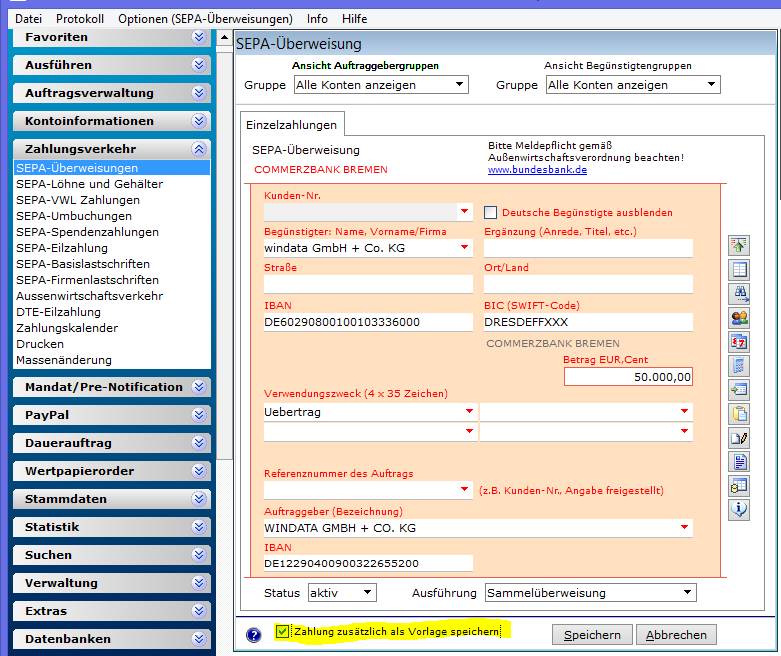
Task: Open the Zahlungskalender entry
Action: pyautogui.click(x=67, y=328)
